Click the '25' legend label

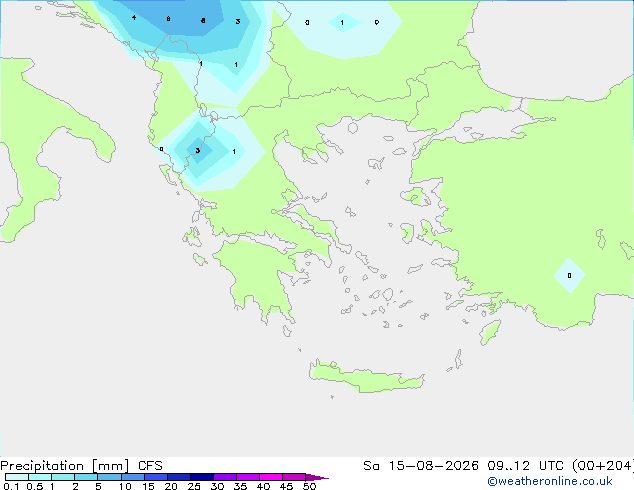[194, 486]
